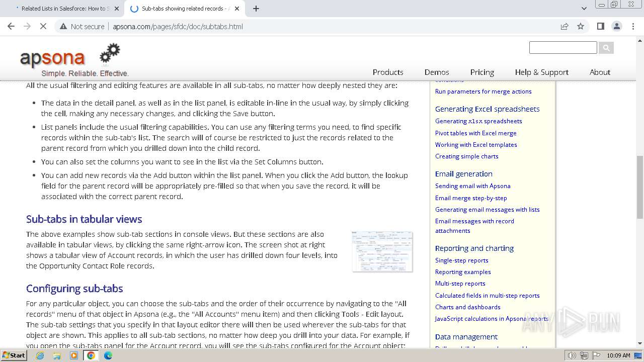Open Single-step reports link

click(x=461, y=260)
